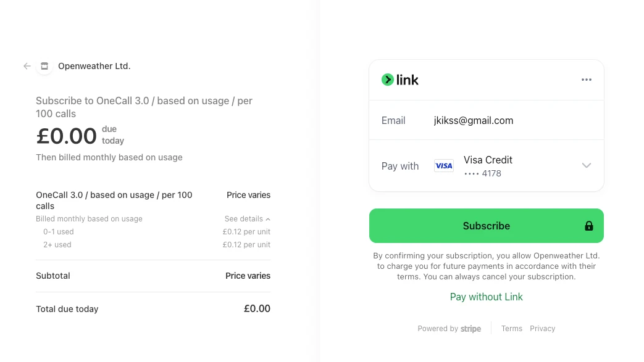Screen dimensions: 644x362
Task: Collapse the See details pricing breakdown
Action: pyautogui.click(x=247, y=219)
